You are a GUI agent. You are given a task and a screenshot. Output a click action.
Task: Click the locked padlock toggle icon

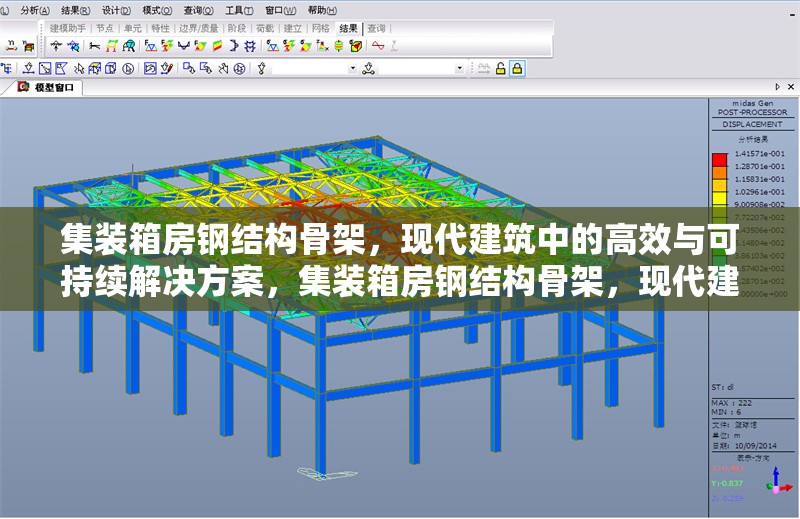(517, 68)
